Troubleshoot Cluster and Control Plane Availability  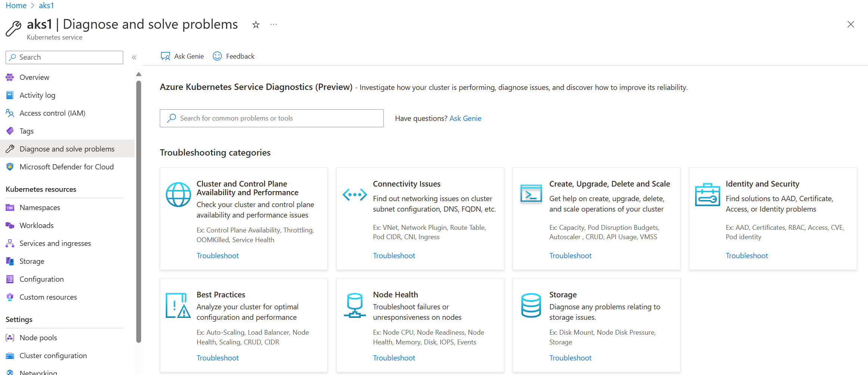point(218,256)
